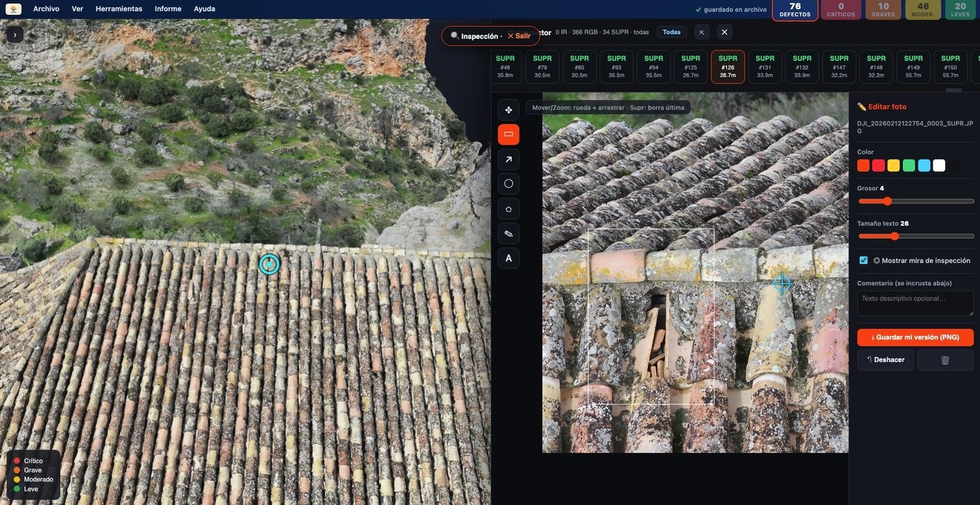This screenshot has width=980, height=505.
Task: Select the arrow annotation tool
Action: [508, 159]
